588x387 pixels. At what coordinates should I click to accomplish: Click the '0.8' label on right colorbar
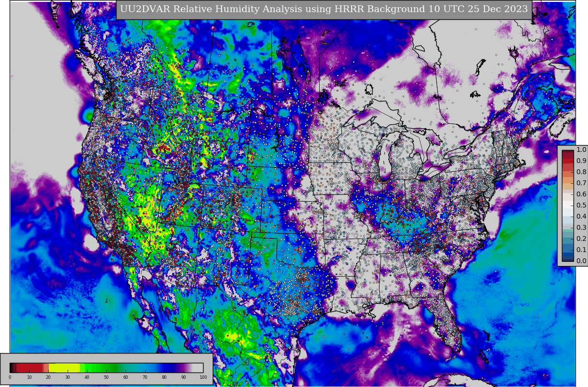tap(581, 172)
